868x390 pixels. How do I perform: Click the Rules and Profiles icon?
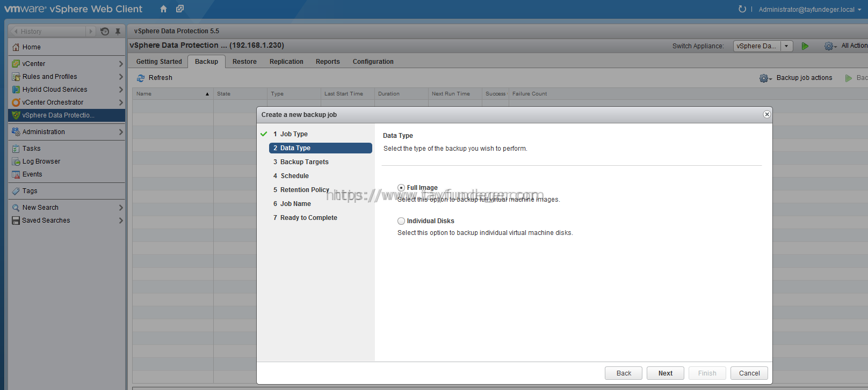point(16,77)
